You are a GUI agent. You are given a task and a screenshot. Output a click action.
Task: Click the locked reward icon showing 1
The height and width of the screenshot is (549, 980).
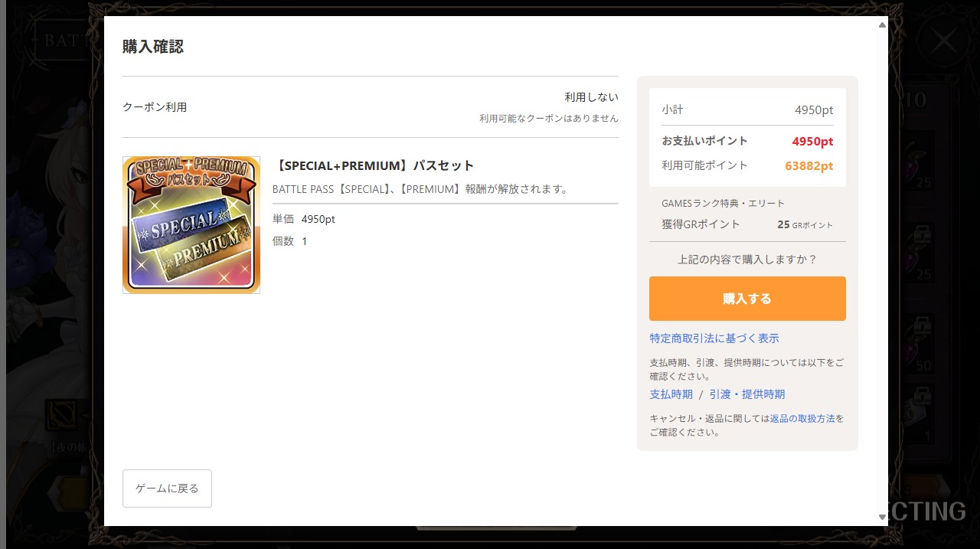916,415
